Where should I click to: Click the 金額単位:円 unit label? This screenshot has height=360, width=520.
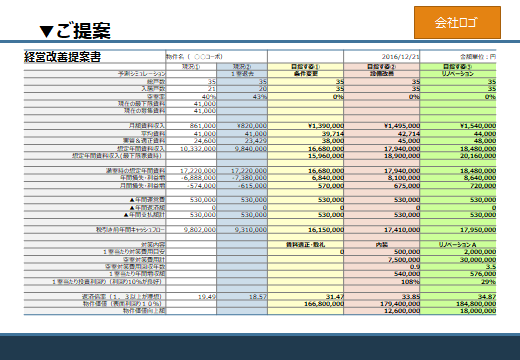[478, 57]
